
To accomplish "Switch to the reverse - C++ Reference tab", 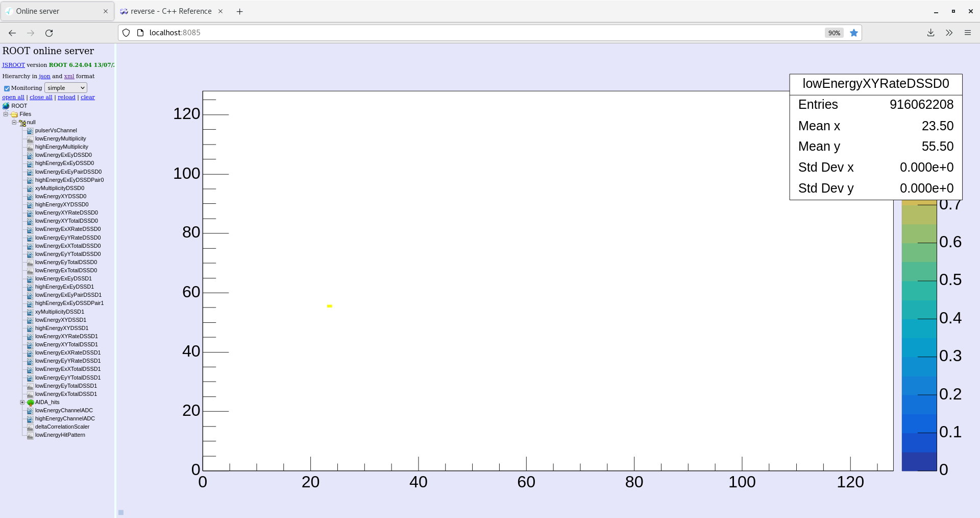I will pyautogui.click(x=172, y=11).
